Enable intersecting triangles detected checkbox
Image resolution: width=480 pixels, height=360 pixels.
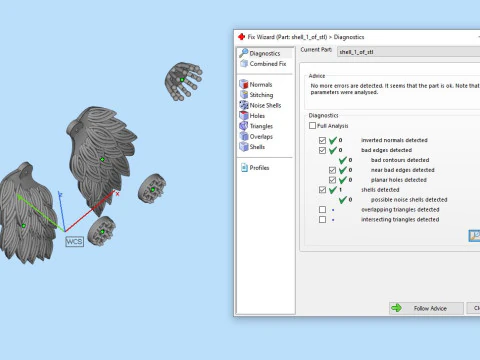point(322,220)
